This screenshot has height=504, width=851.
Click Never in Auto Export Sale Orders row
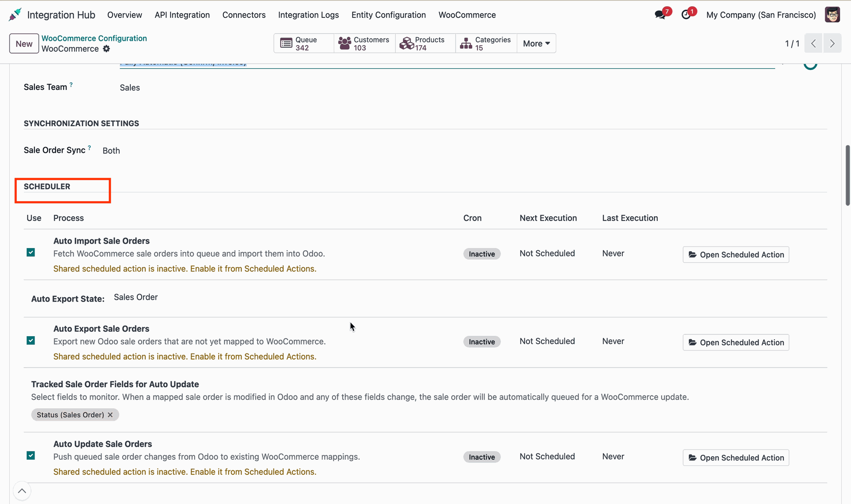613,341
